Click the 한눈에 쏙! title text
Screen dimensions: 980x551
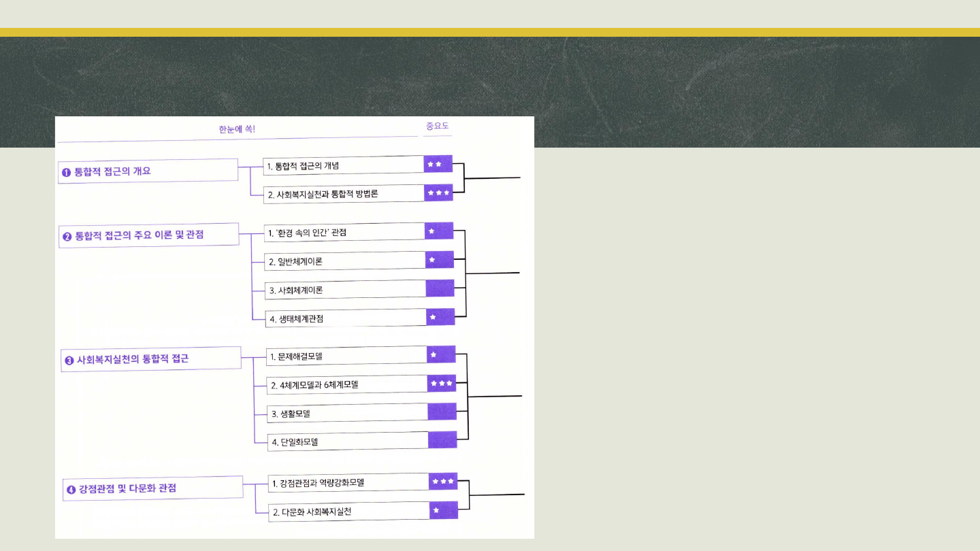237,129
